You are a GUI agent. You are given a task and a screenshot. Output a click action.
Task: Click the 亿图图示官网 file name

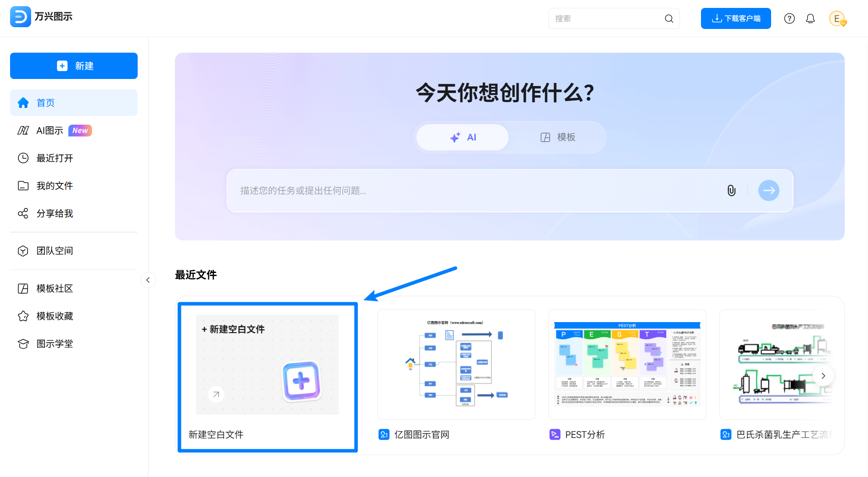(422, 434)
